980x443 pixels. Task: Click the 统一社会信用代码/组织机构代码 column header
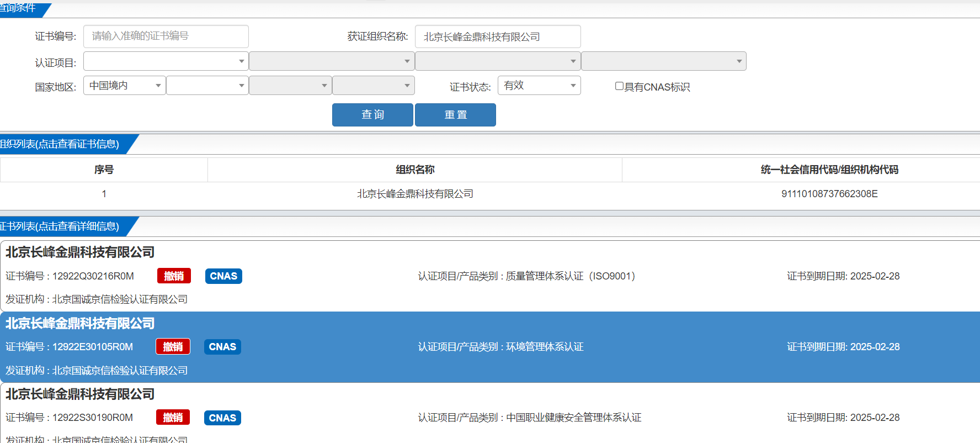pyautogui.click(x=829, y=170)
